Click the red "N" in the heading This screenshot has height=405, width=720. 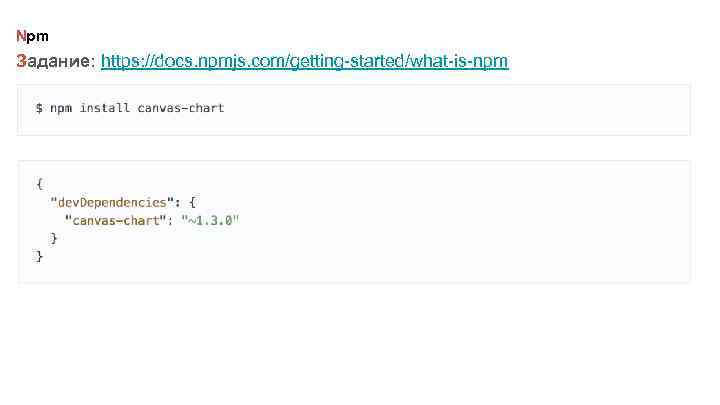pos(21,36)
